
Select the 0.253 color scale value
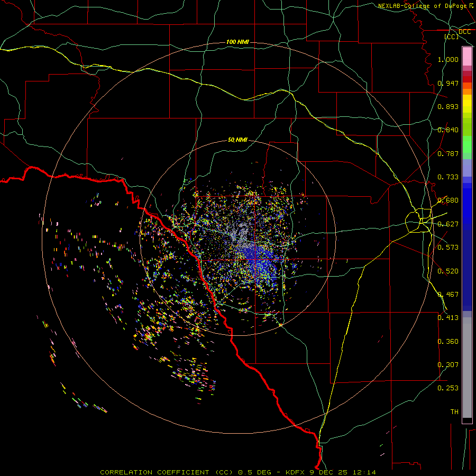[448, 388]
